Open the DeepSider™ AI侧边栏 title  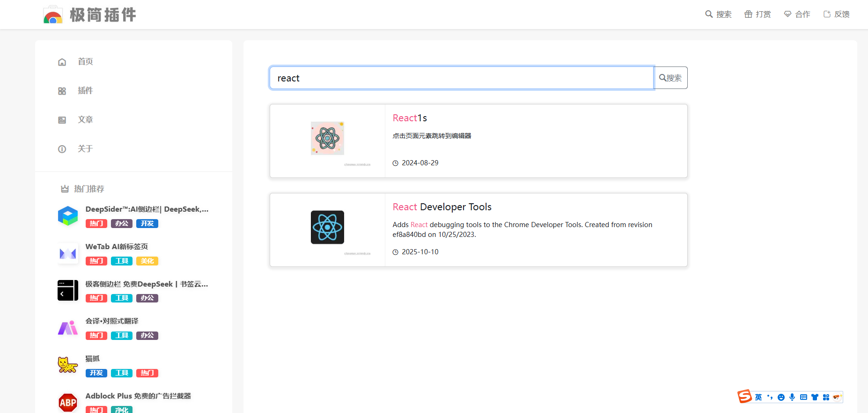point(147,209)
